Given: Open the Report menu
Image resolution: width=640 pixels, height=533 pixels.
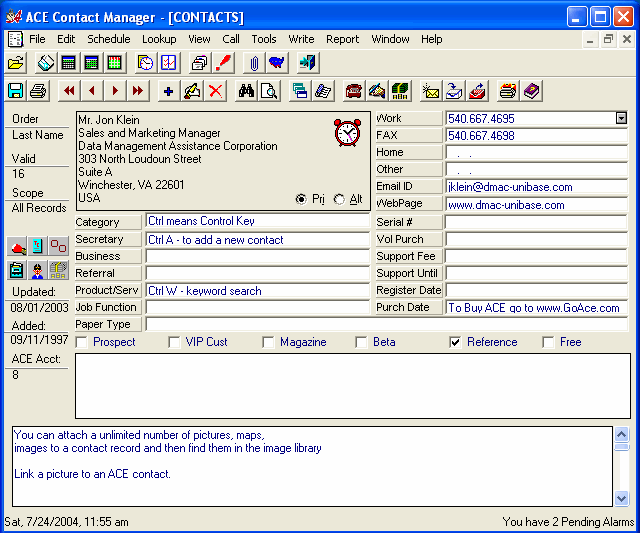Looking at the screenshot, I should (342, 39).
